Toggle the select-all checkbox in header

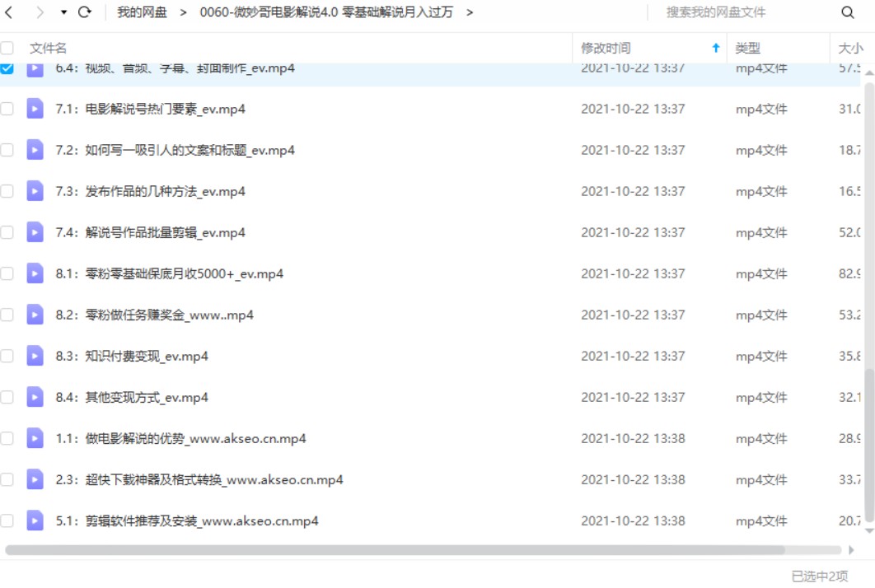7,49
